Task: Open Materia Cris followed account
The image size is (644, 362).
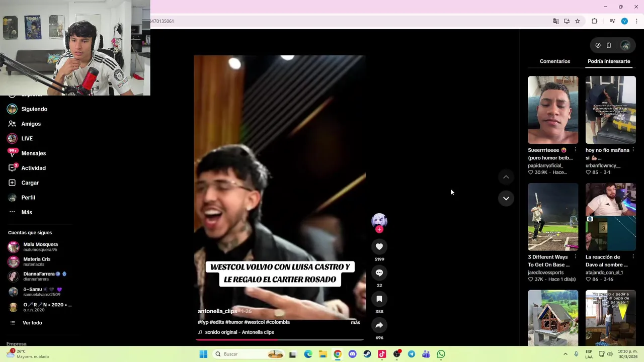Action: pos(40,261)
